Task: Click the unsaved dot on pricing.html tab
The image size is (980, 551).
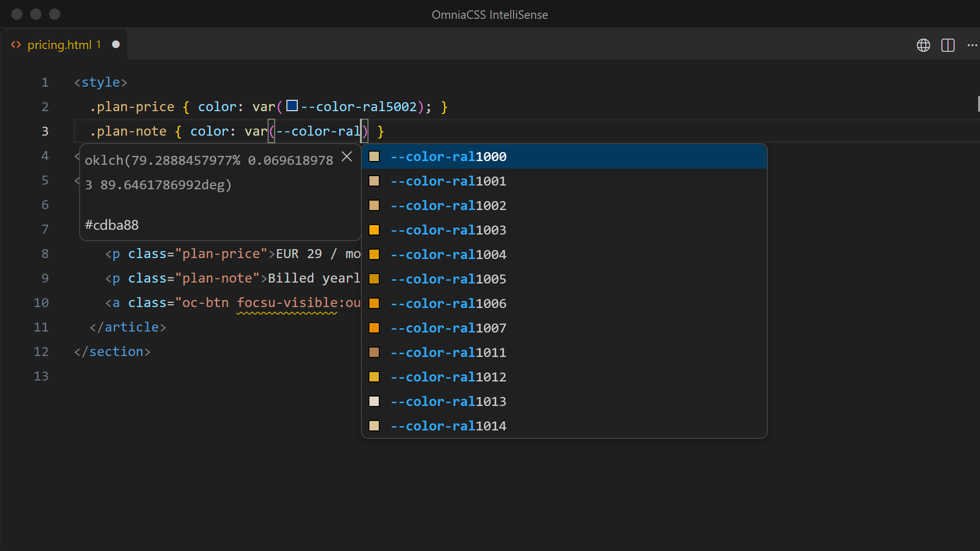Action: click(116, 44)
